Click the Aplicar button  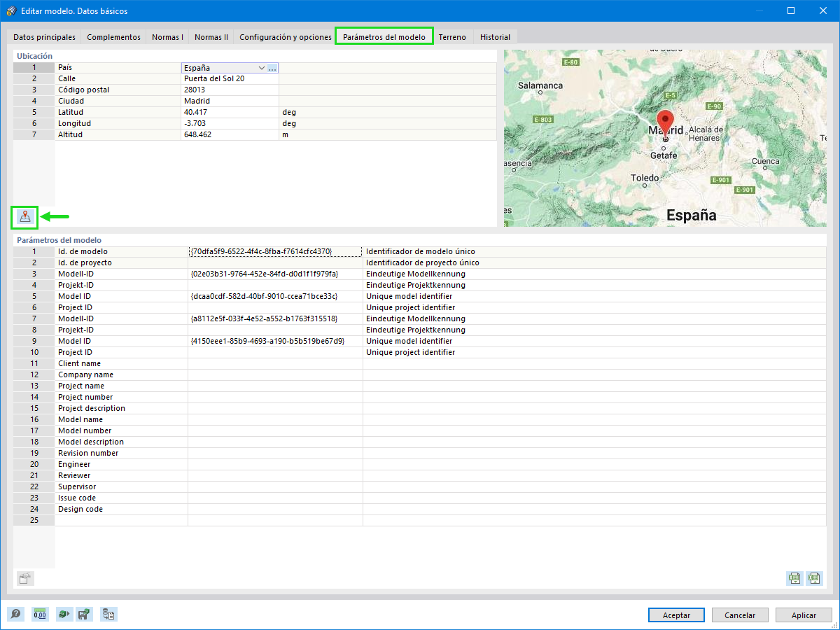point(804,615)
